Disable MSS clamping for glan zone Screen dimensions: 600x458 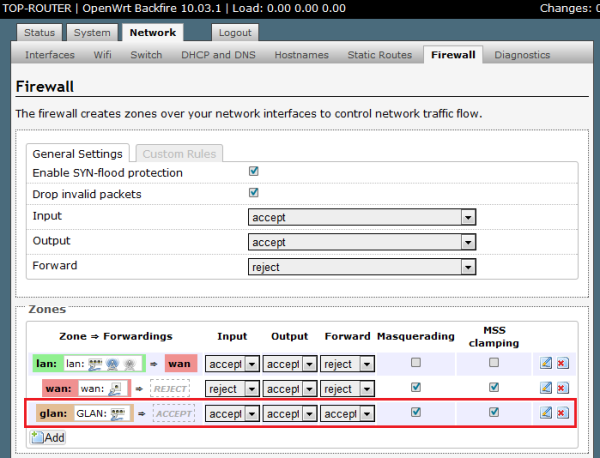[493, 411]
